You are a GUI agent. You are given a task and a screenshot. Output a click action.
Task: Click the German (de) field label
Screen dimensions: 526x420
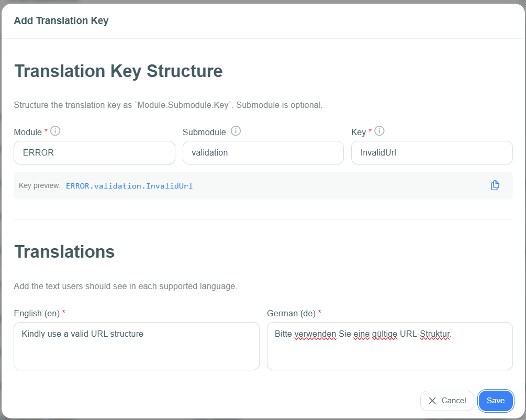[x=291, y=314]
